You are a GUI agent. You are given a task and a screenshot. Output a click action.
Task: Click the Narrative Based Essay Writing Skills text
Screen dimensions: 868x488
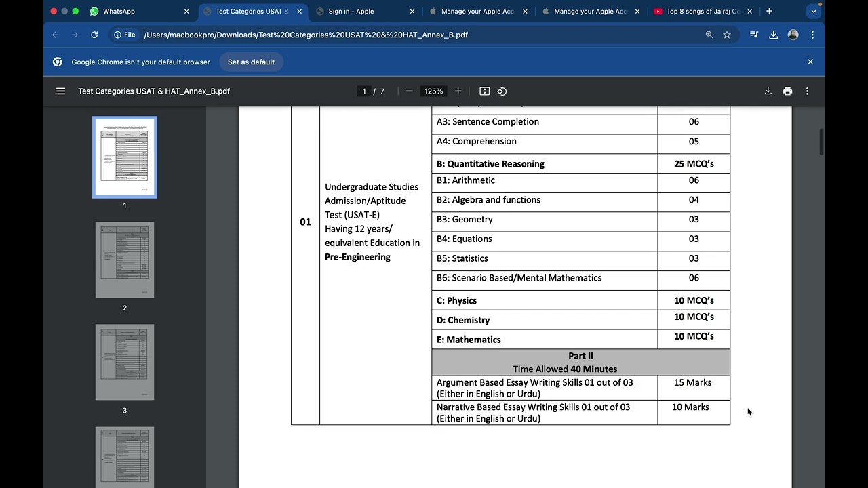click(533, 413)
